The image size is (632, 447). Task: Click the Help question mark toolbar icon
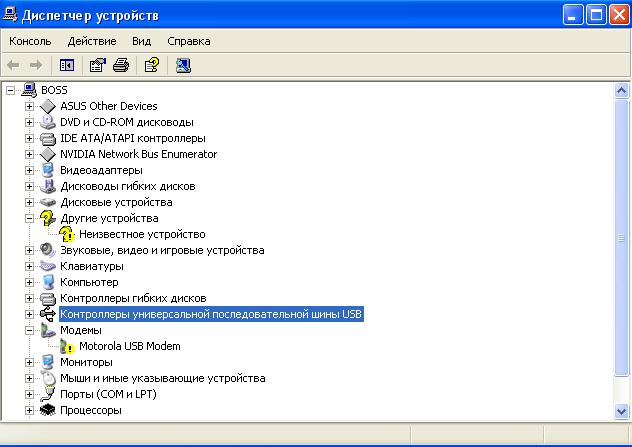point(152,65)
